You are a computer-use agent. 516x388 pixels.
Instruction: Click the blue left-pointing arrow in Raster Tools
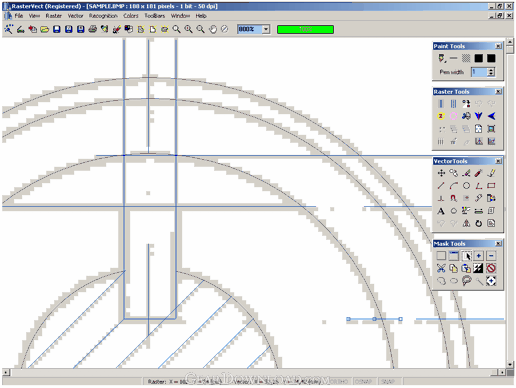pyautogui.click(x=491, y=116)
